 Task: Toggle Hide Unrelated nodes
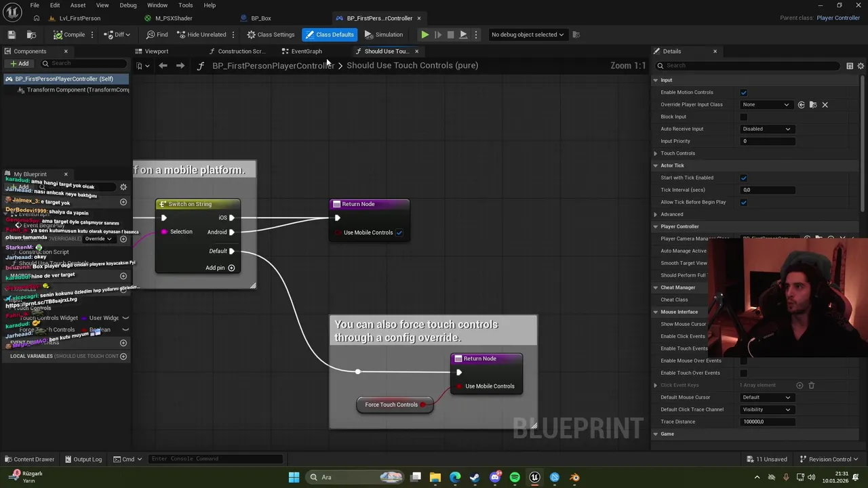(201, 35)
